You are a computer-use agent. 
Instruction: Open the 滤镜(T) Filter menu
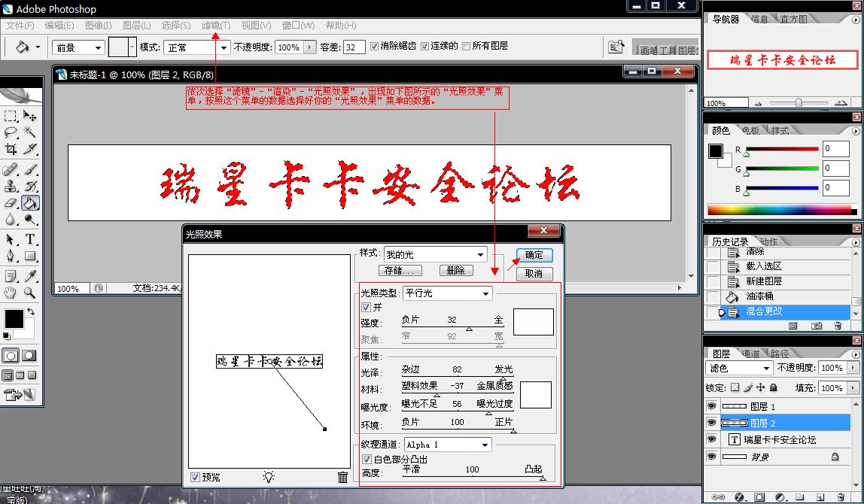coord(216,26)
